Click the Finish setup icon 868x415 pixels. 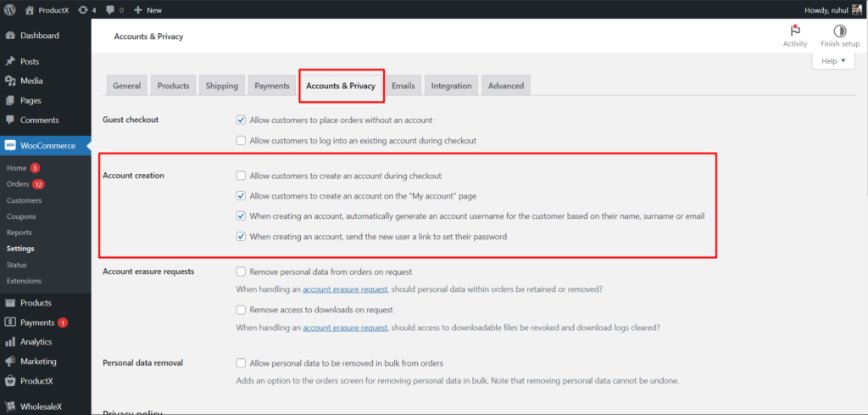[x=840, y=31]
